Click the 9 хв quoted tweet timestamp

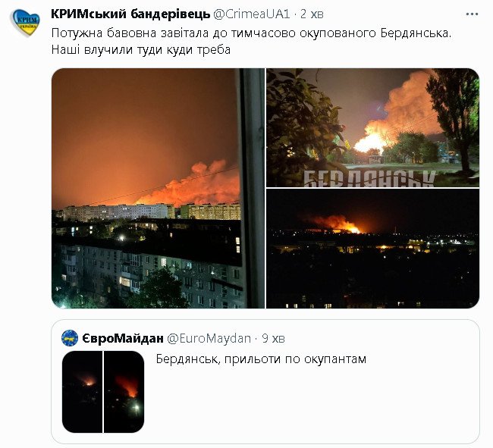(x=273, y=338)
